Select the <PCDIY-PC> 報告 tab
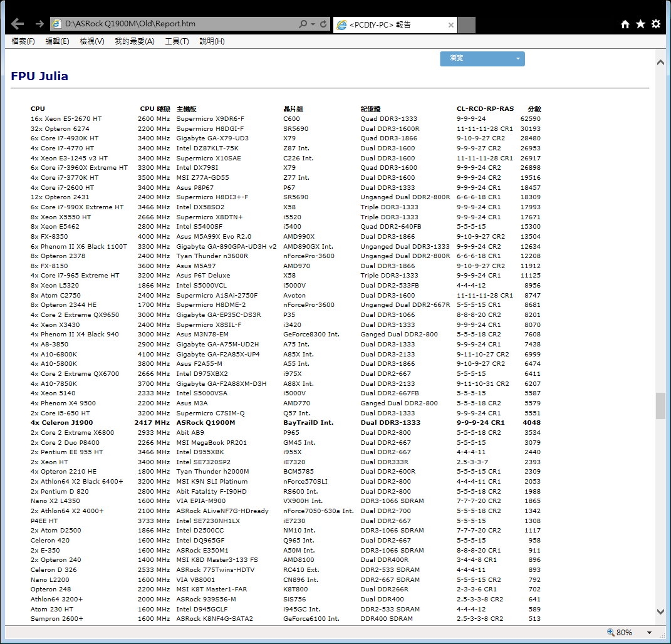This screenshot has height=644, width=671. pos(395,25)
